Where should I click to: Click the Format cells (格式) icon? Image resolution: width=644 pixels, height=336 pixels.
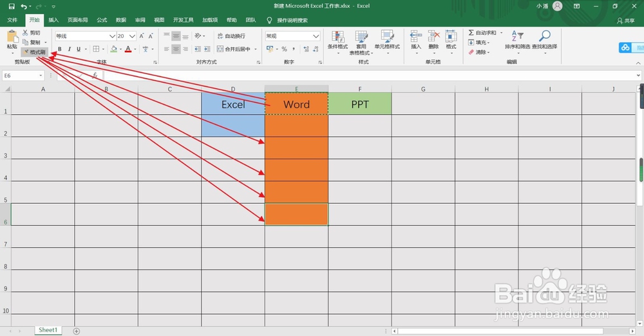451,36
